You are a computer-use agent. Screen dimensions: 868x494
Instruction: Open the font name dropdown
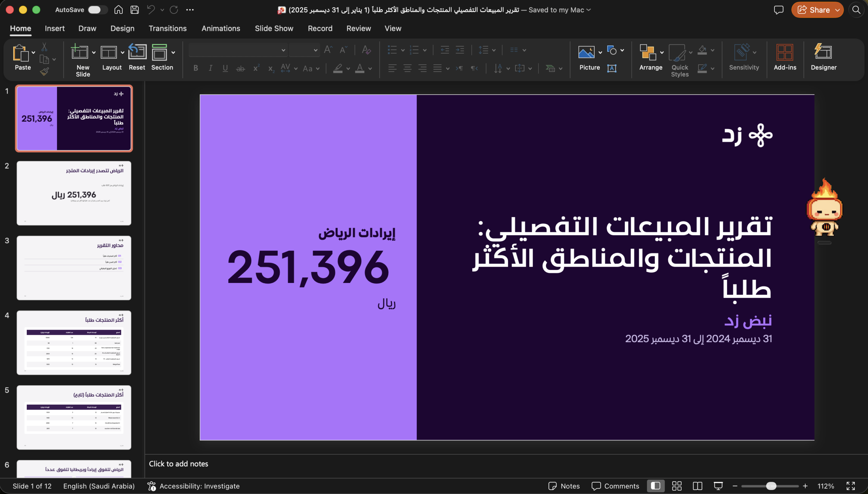[x=283, y=50]
